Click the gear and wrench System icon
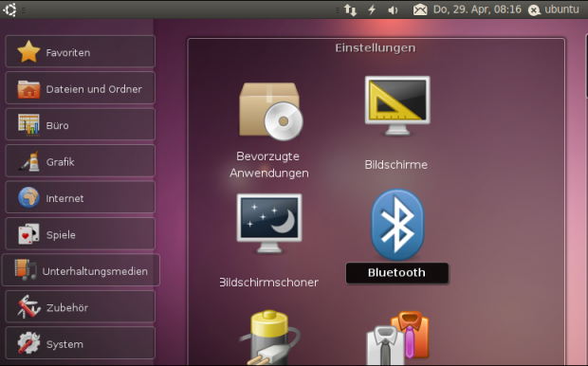 [x=28, y=343]
